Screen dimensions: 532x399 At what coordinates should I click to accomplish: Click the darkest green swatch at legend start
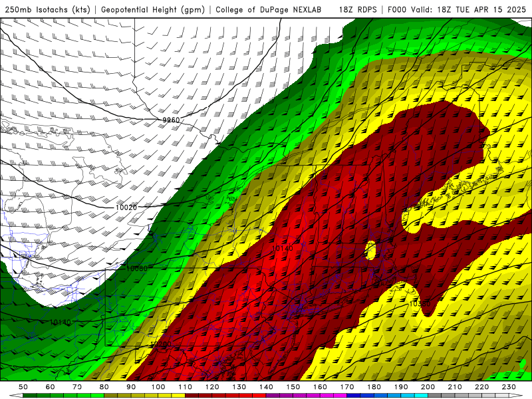30,395
